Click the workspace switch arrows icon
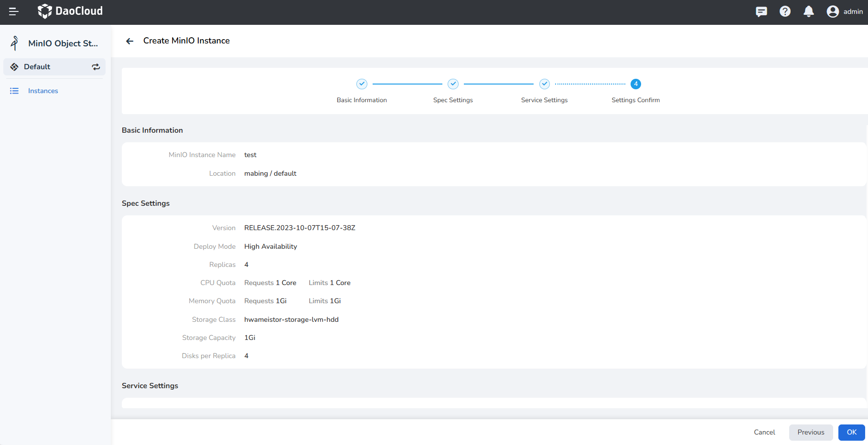This screenshot has height=445, width=868. click(x=96, y=67)
